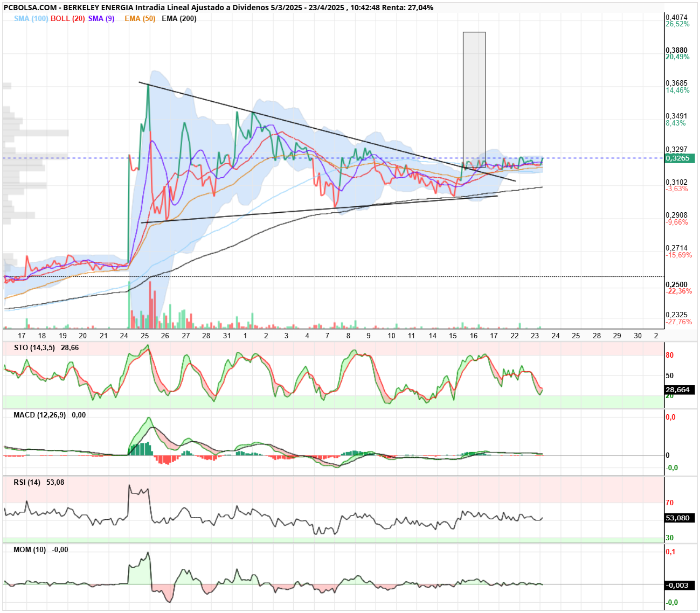Click the MOM (10) indicator label
Image resolution: width=700 pixels, height=613 pixels.
pos(30,549)
